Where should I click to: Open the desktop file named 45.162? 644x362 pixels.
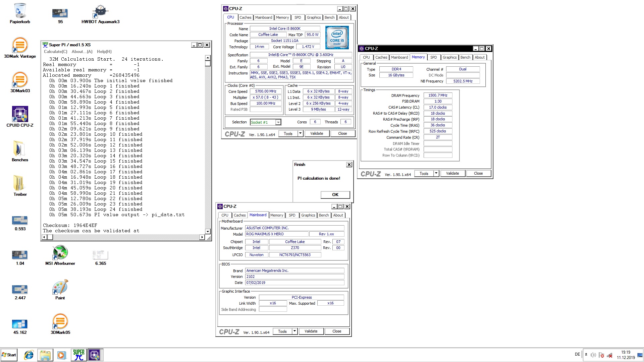pos(20,327)
